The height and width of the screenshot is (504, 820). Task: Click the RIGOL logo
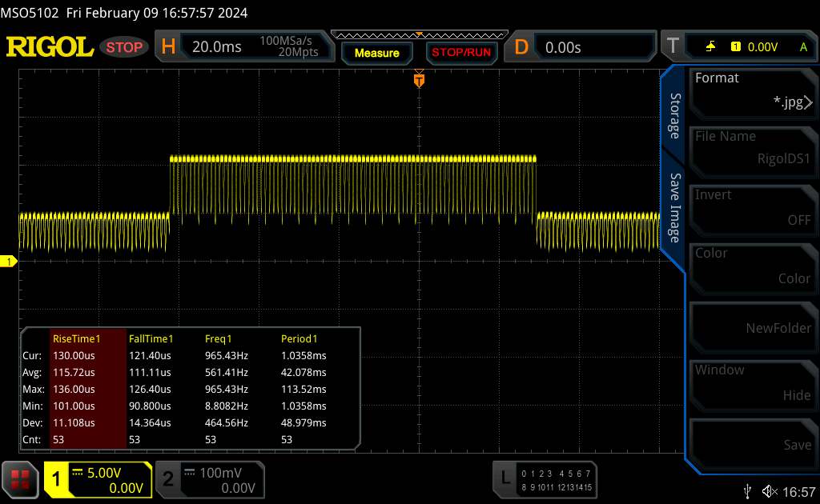pyautogui.click(x=50, y=47)
